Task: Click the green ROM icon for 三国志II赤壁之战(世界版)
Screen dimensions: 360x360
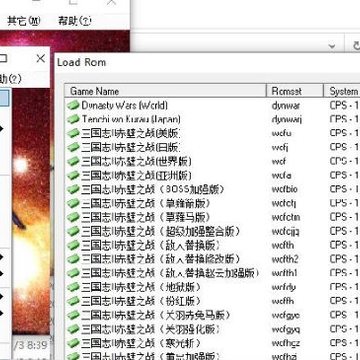Action: [x=73, y=161]
